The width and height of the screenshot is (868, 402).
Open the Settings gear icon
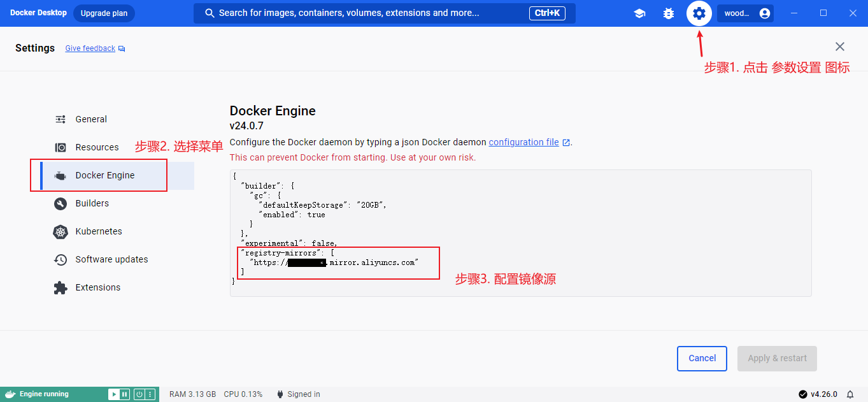(699, 13)
